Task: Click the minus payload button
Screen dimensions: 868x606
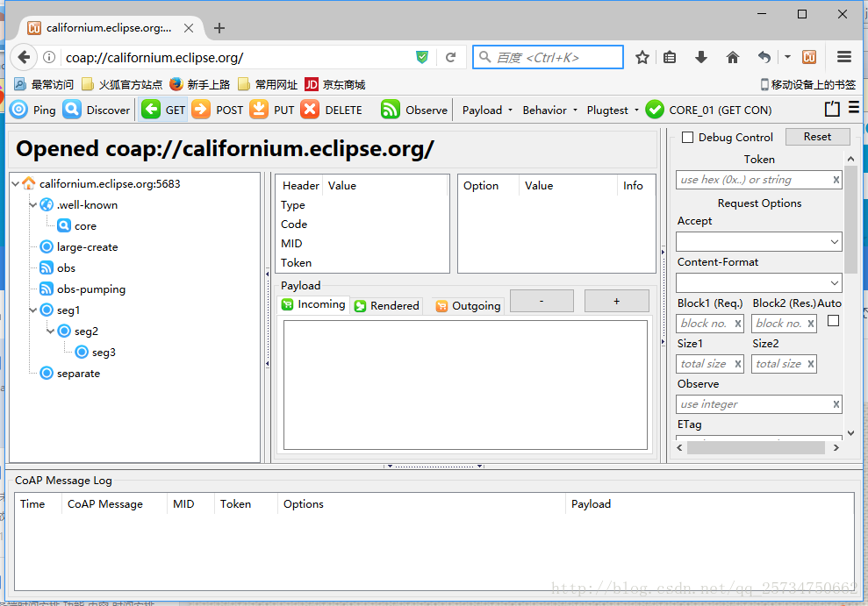Action: tap(542, 301)
